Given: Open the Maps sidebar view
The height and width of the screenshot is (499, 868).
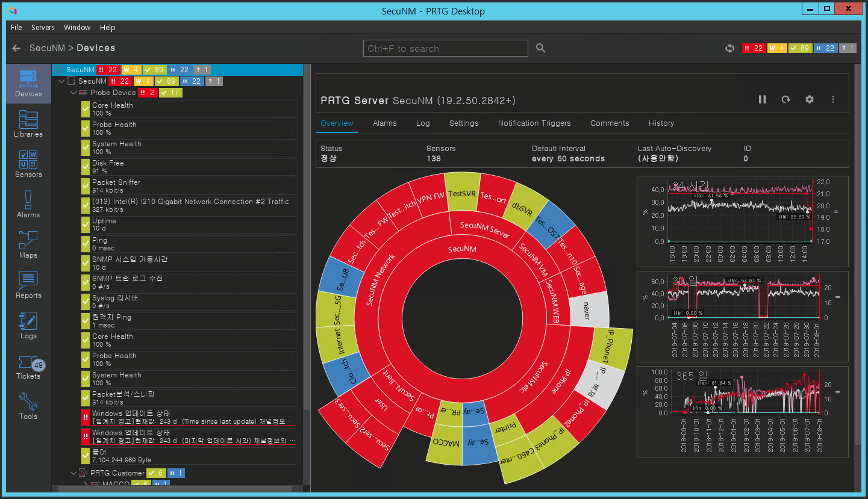Looking at the screenshot, I should [28, 244].
